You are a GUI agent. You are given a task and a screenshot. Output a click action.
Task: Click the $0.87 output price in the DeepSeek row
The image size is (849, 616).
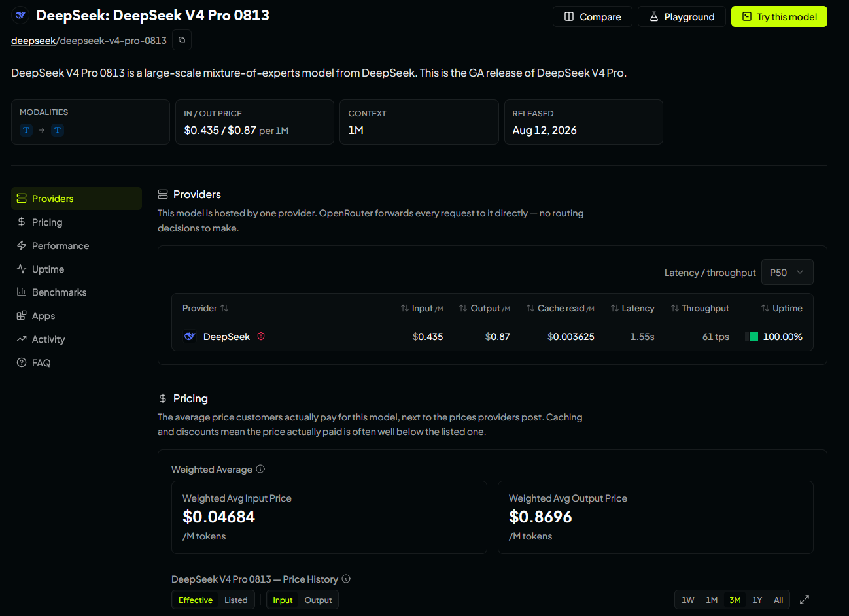[x=498, y=337]
